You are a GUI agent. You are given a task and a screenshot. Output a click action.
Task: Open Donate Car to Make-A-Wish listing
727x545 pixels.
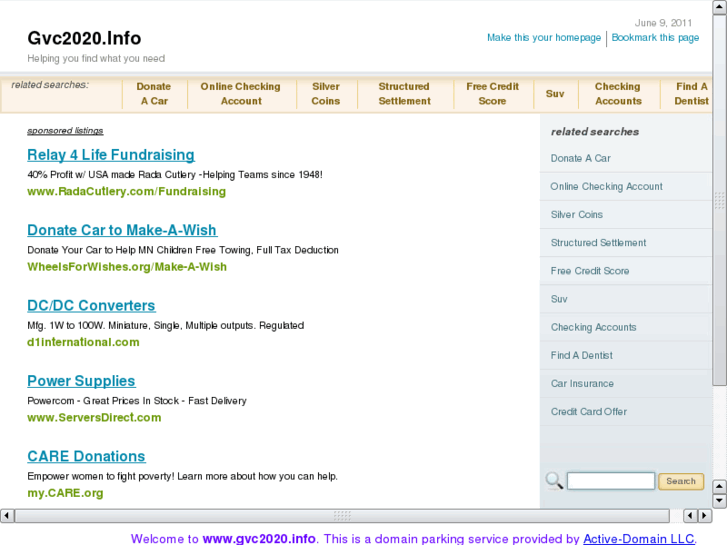point(122,230)
